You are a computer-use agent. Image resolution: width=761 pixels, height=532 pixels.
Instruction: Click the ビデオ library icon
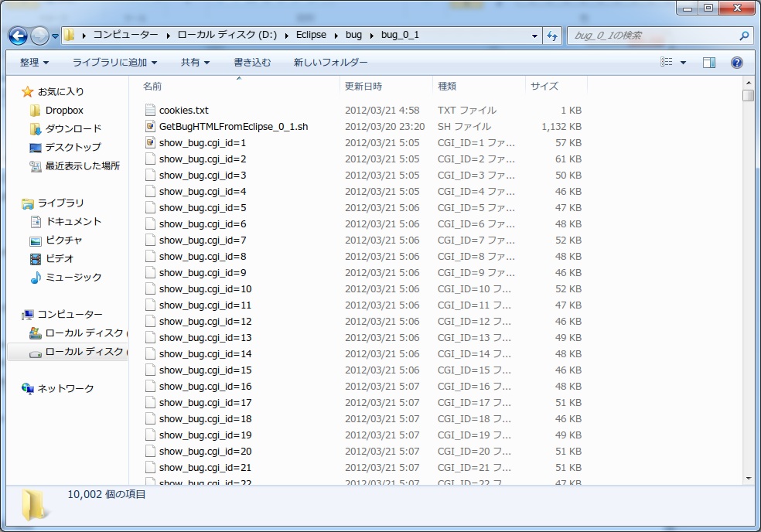36,259
